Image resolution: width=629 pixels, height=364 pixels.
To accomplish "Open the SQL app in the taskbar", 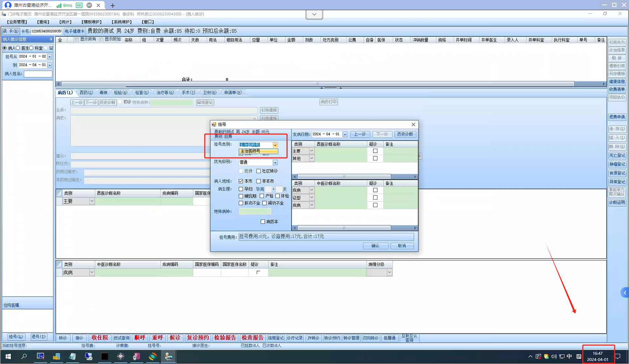I will (56, 357).
